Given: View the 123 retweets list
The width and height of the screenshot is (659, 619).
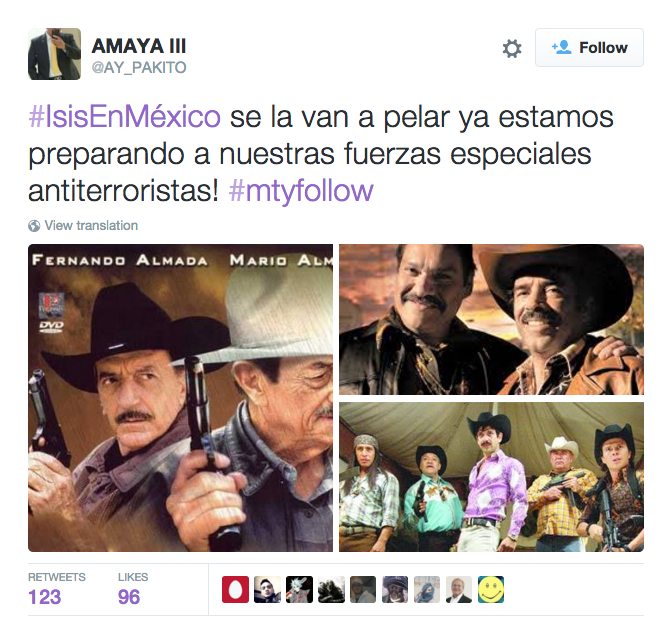Looking at the screenshot, I should click(56, 589).
